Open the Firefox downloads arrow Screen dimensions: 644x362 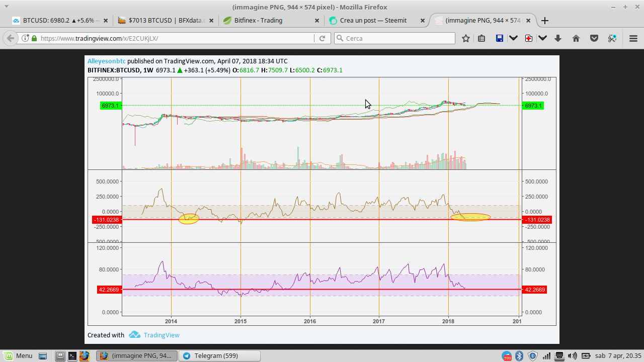pyautogui.click(x=558, y=38)
